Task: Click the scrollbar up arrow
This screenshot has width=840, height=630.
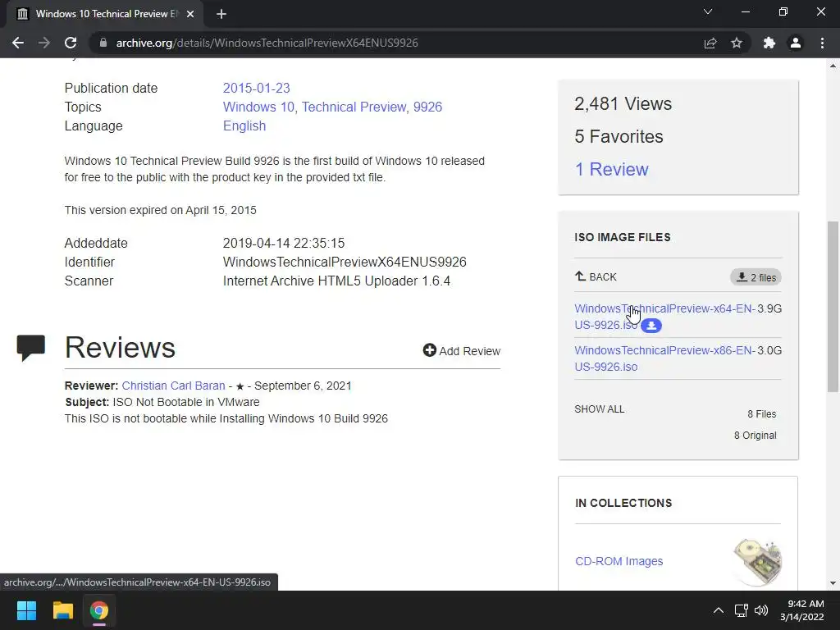Action: coord(833,66)
